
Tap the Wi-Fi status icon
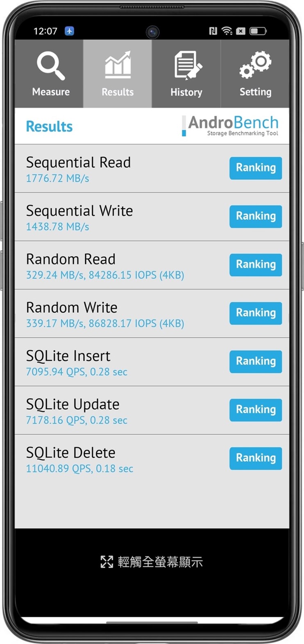[227, 31]
